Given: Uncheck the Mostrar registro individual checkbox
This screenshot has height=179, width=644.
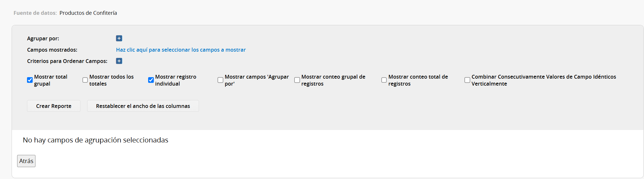Looking at the screenshot, I should [x=151, y=80].
